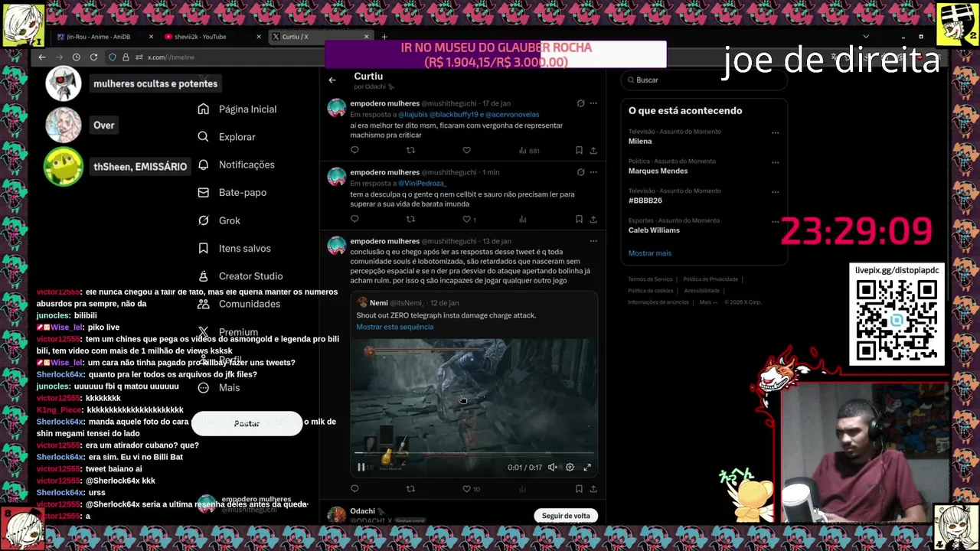This screenshot has width=980, height=551.
Task: Expand video to fullscreen
Action: [587, 468]
